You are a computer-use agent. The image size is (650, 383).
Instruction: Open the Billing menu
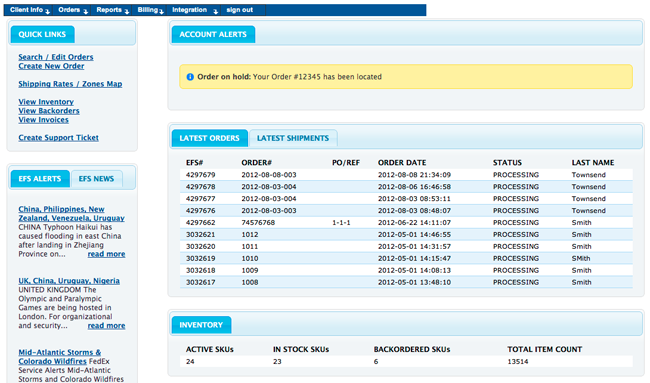point(148,10)
